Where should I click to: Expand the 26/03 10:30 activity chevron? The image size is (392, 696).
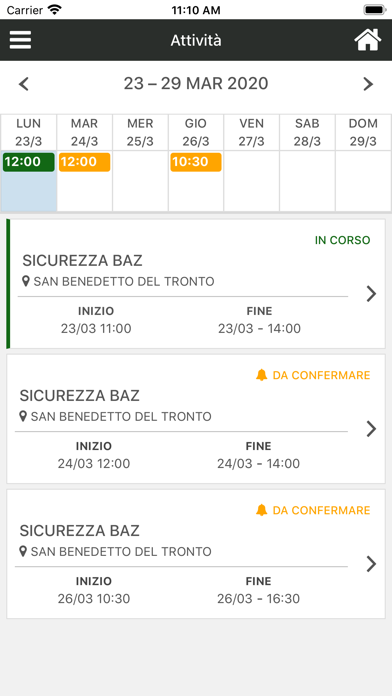pyautogui.click(x=371, y=564)
